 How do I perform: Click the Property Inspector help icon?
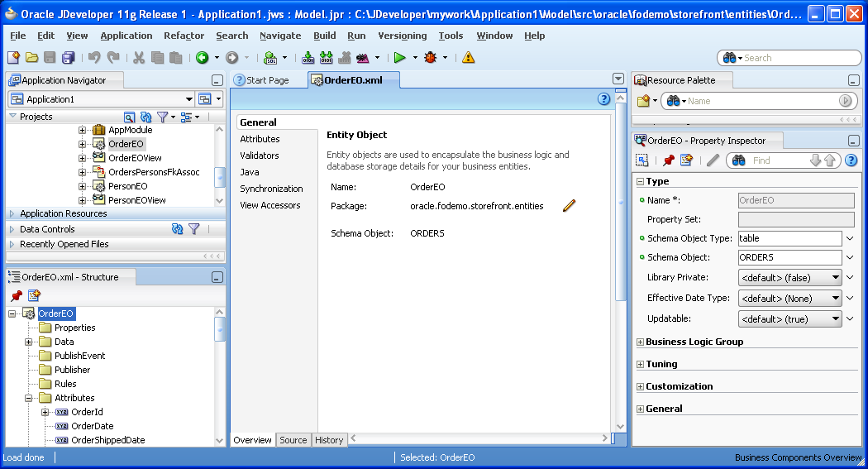pyautogui.click(x=851, y=160)
